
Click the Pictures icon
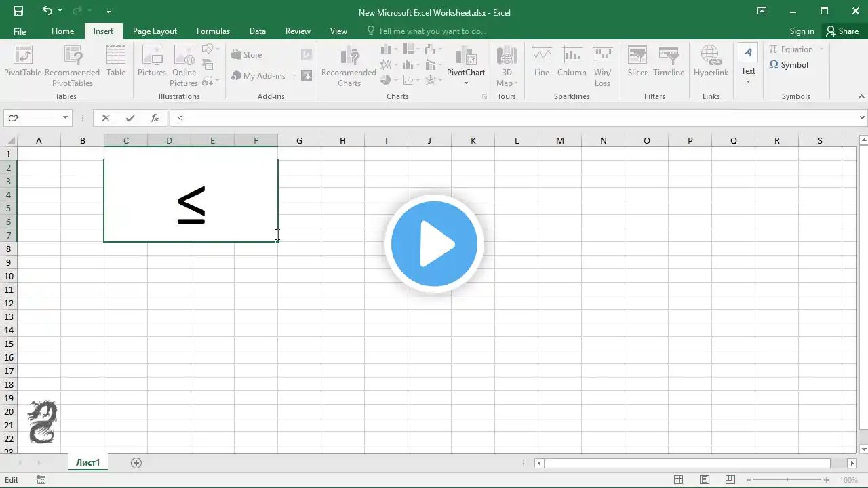click(152, 61)
